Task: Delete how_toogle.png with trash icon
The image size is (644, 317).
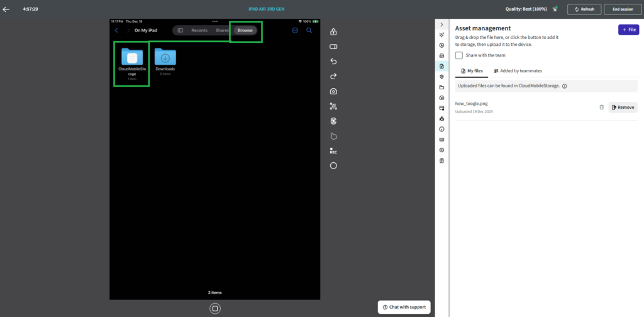Action: coord(601,108)
